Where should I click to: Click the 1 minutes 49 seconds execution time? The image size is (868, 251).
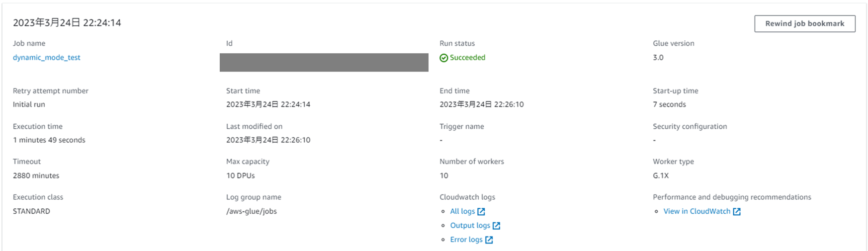tap(49, 140)
